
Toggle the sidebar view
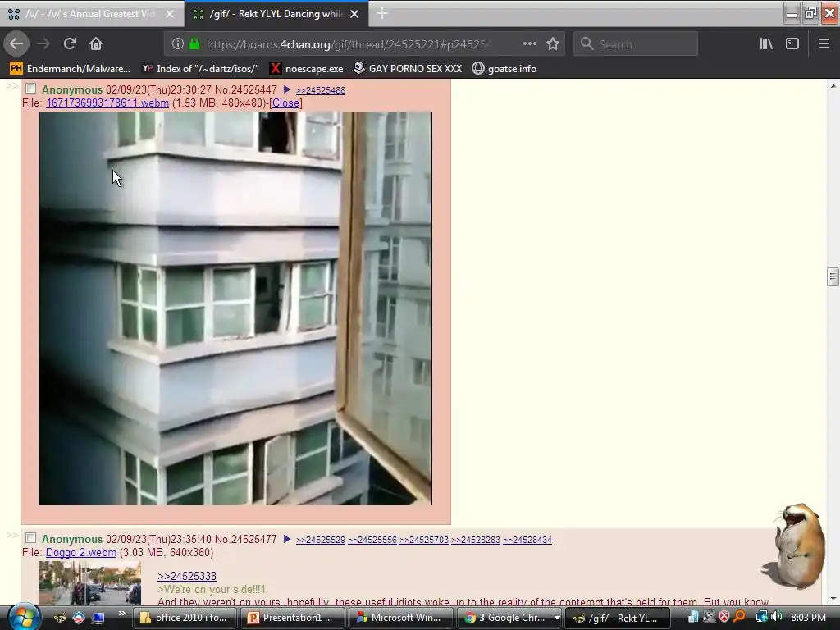click(792, 44)
